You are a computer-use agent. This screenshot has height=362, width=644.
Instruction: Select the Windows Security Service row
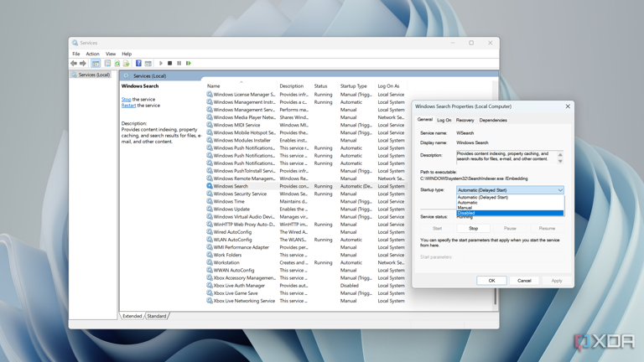click(306, 194)
